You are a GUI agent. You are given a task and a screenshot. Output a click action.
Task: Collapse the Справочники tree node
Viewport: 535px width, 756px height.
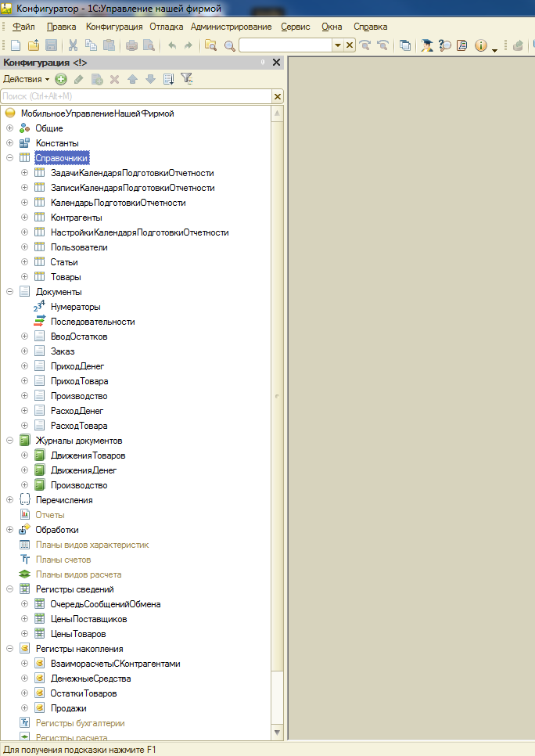pyautogui.click(x=9, y=158)
